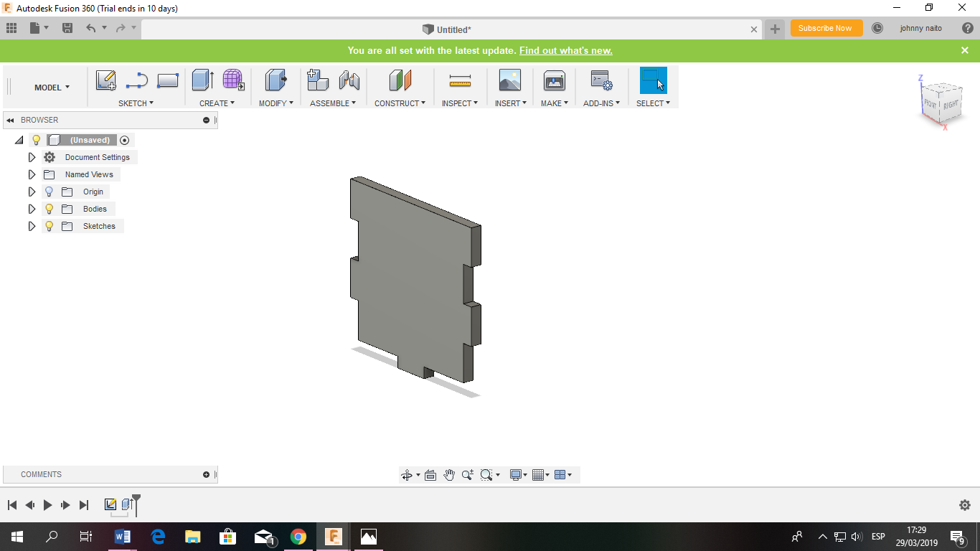The image size is (980, 551).
Task: Select the Rectangle sketch tool
Action: tap(167, 80)
